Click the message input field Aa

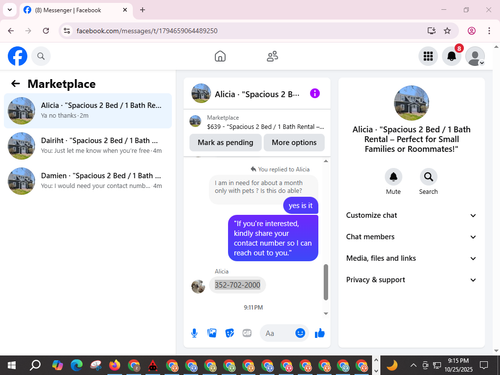pos(278,333)
